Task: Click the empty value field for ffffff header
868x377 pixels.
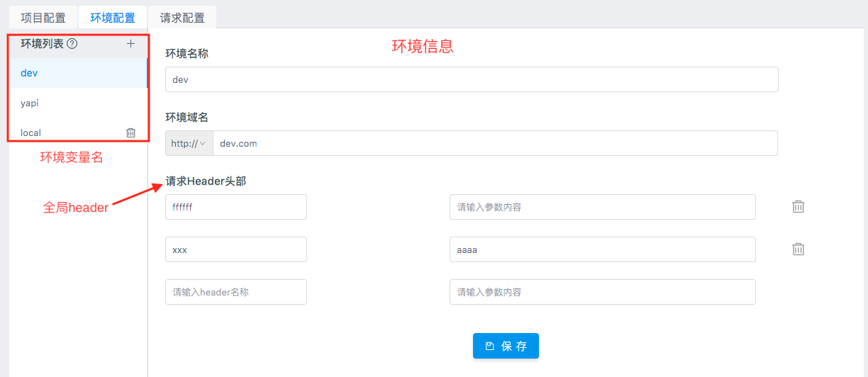Action: 602,207
